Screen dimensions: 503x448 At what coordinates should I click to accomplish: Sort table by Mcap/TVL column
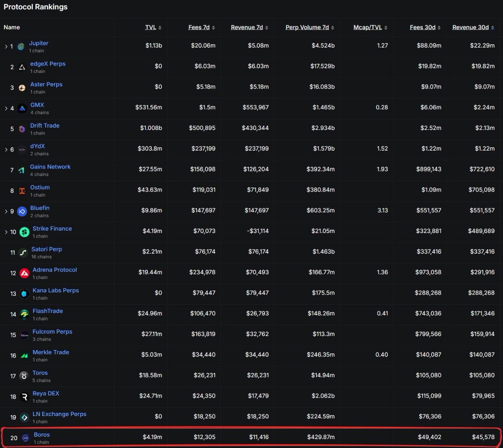370,27
